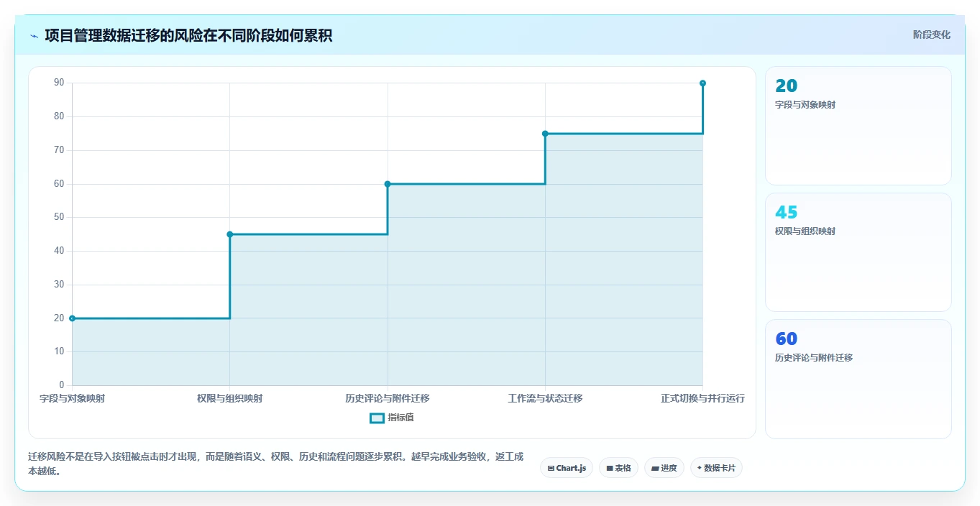Click the sparkle icon in the 数据卡片 chip
Screen dimensions: 980x506
(x=700, y=468)
